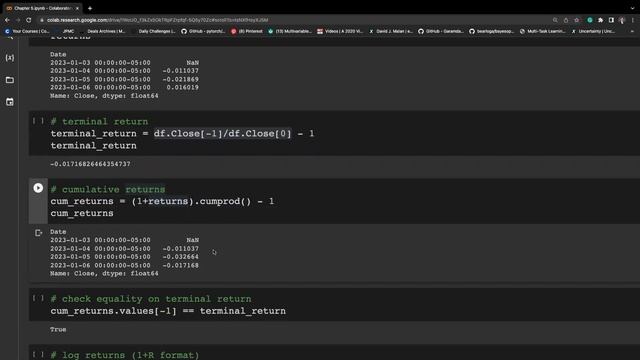Click the browser Back arrow
The image size is (640, 360).
(7, 20)
